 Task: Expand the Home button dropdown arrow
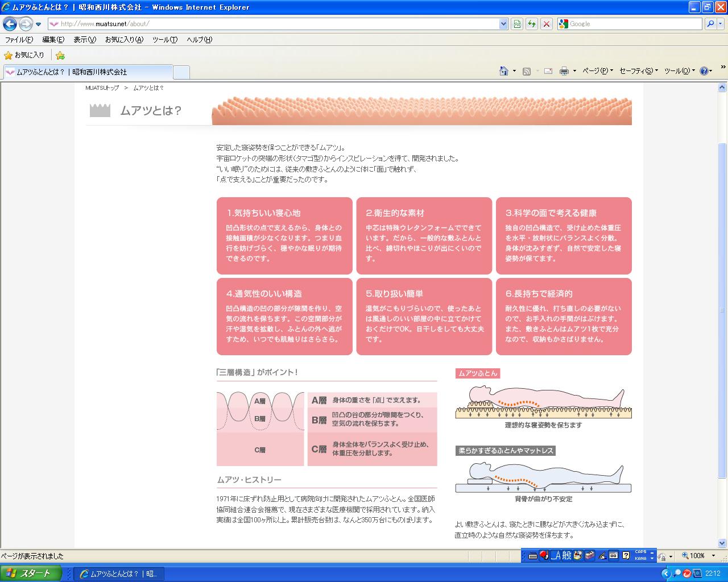tap(514, 71)
